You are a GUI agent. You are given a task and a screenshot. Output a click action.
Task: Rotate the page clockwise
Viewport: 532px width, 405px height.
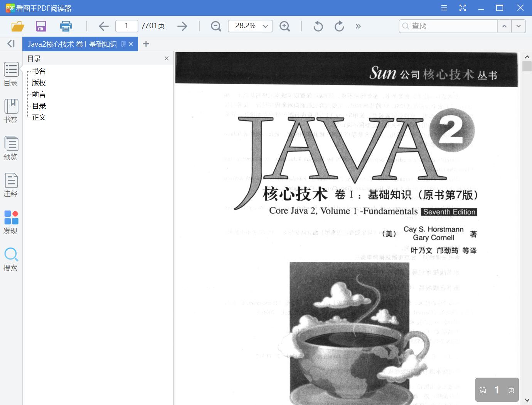[339, 26]
